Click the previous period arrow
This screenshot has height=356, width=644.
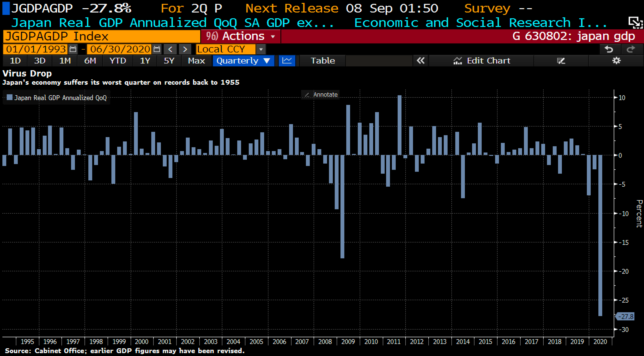pos(170,49)
